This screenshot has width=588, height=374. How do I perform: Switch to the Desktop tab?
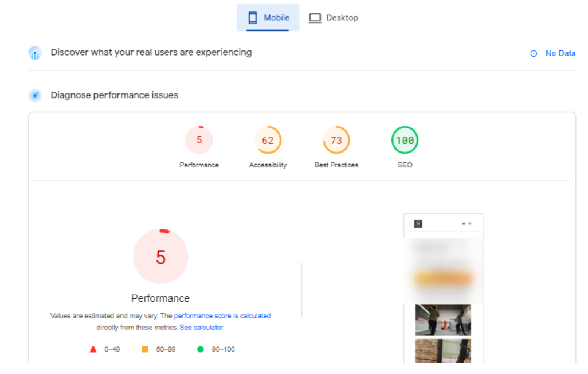click(x=334, y=18)
